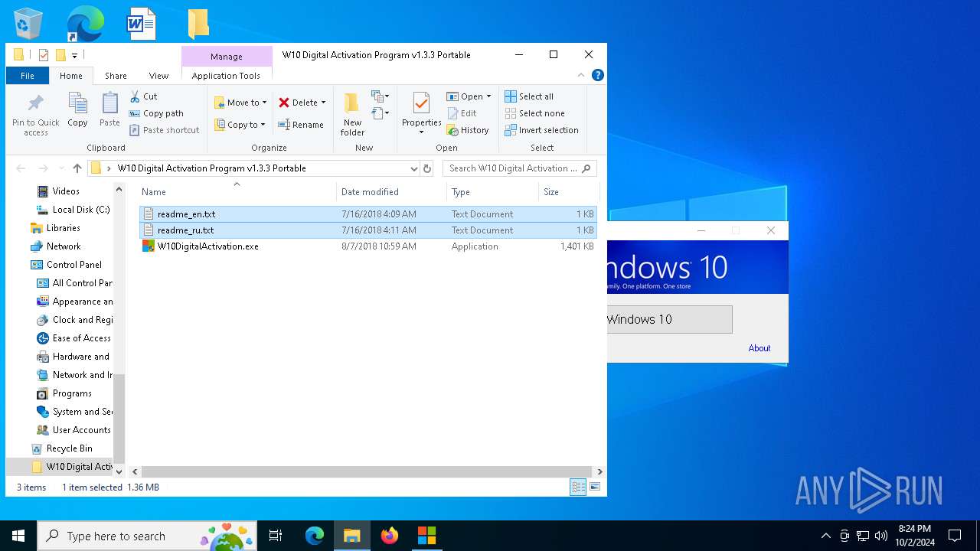The image size is (980, 551).
Task: Sort by the Size column header
Action: [x=568, y=192]
